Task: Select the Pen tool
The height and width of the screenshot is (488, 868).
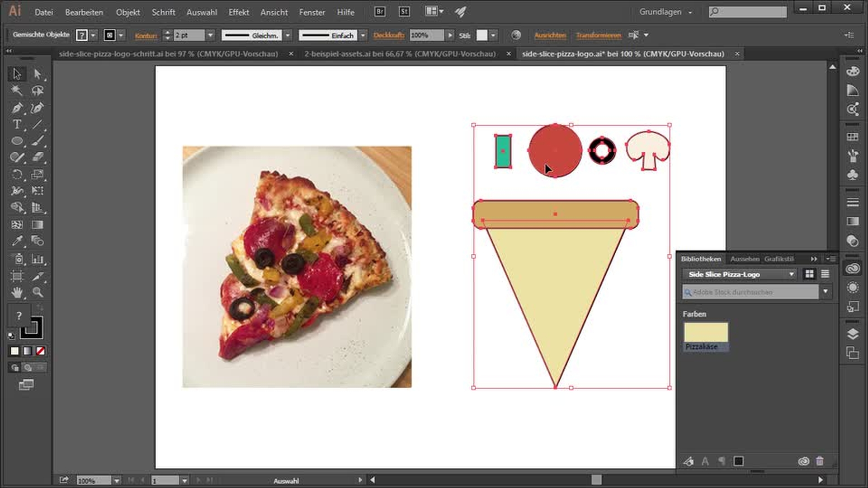Action: pyautogui.click(x=17, y=108)
